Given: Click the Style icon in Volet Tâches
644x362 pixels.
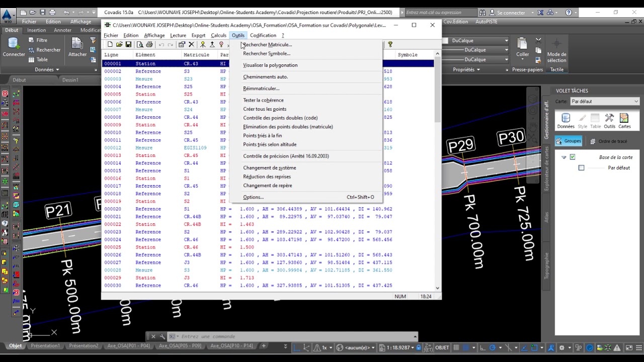Looking at the screenshot, I should point(582,121).
